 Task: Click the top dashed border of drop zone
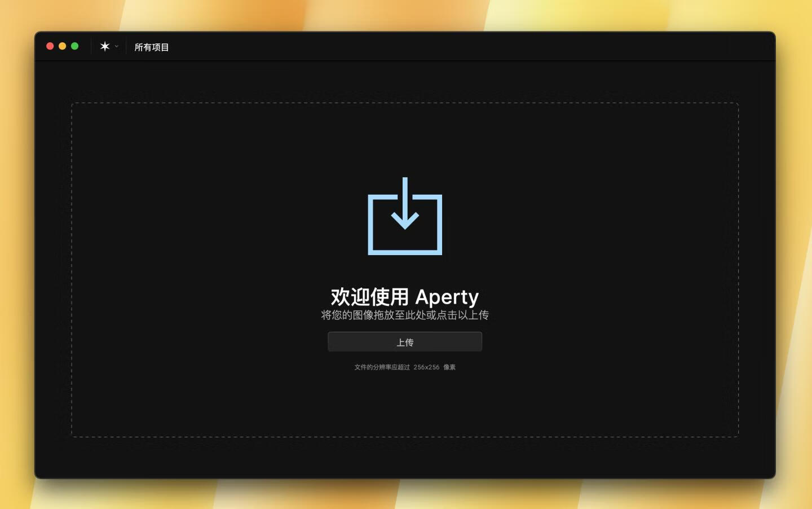click(405, 103)
